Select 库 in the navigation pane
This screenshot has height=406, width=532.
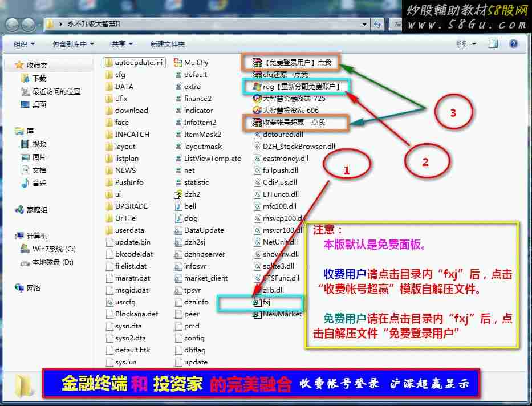[x=30, y=131]
